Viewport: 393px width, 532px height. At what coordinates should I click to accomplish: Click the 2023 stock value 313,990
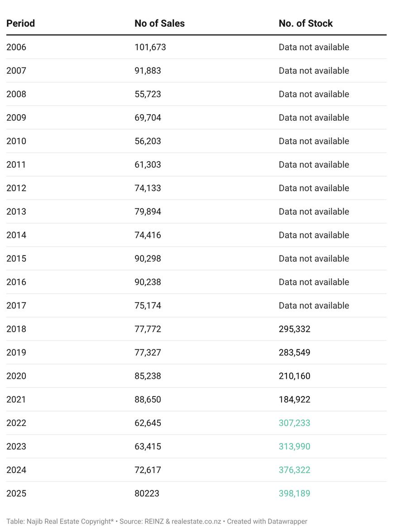[x=294, y=446]
